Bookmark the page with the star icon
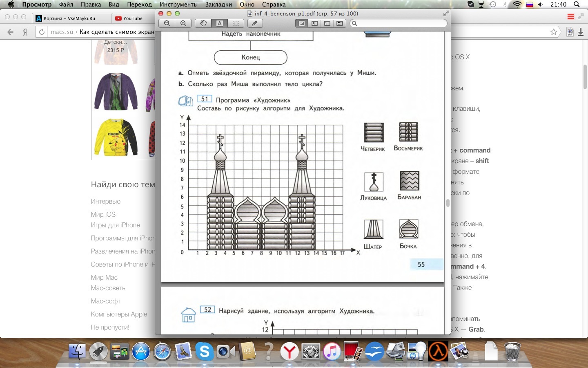The image size is (588, 368). pos(554,32)
